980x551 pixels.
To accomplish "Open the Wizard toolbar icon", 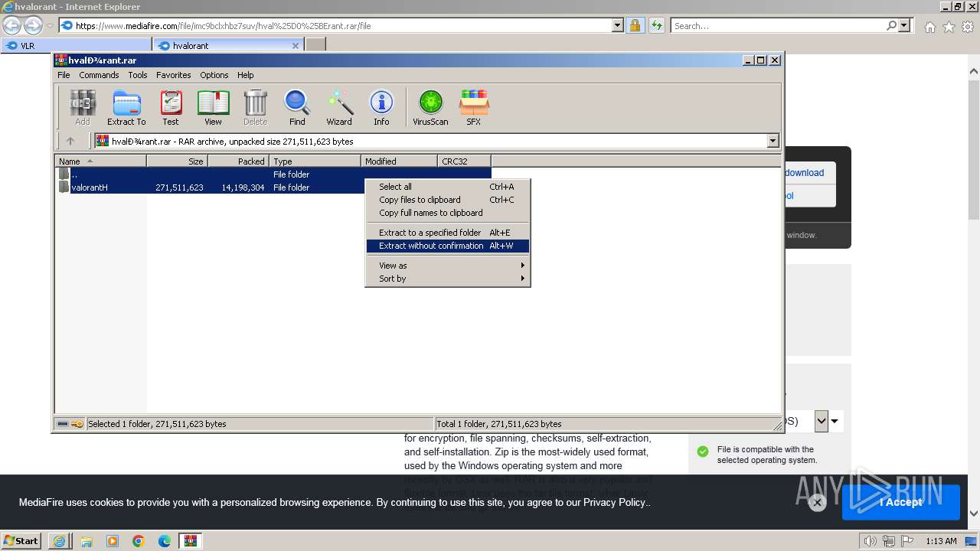I will [339, 107].
